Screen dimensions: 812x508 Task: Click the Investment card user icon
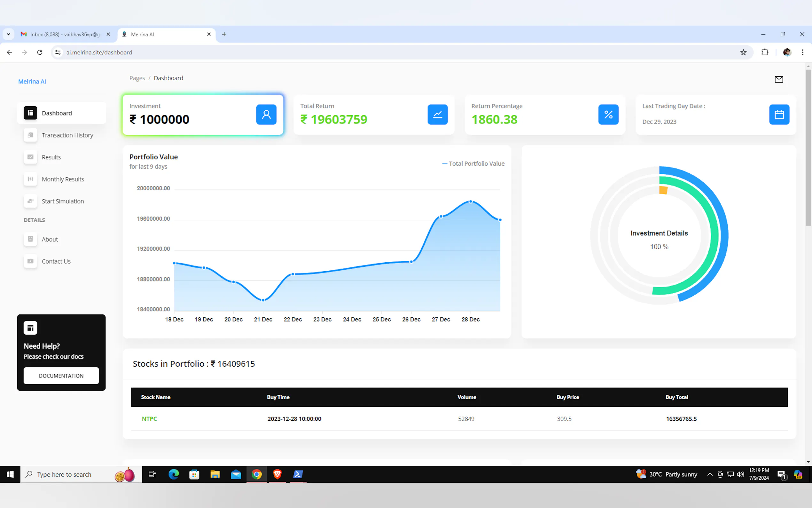(x=266, y=115)
